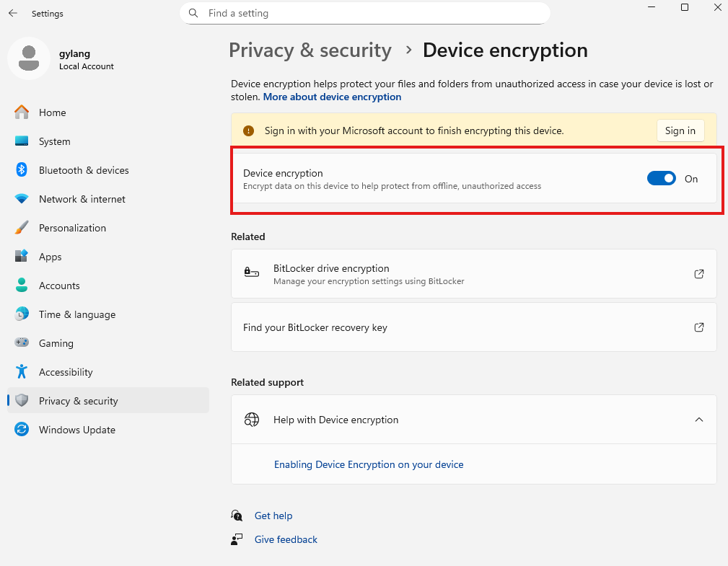Click the back arrow to go back
Screen dimensions: 728x566
(13, 13)
